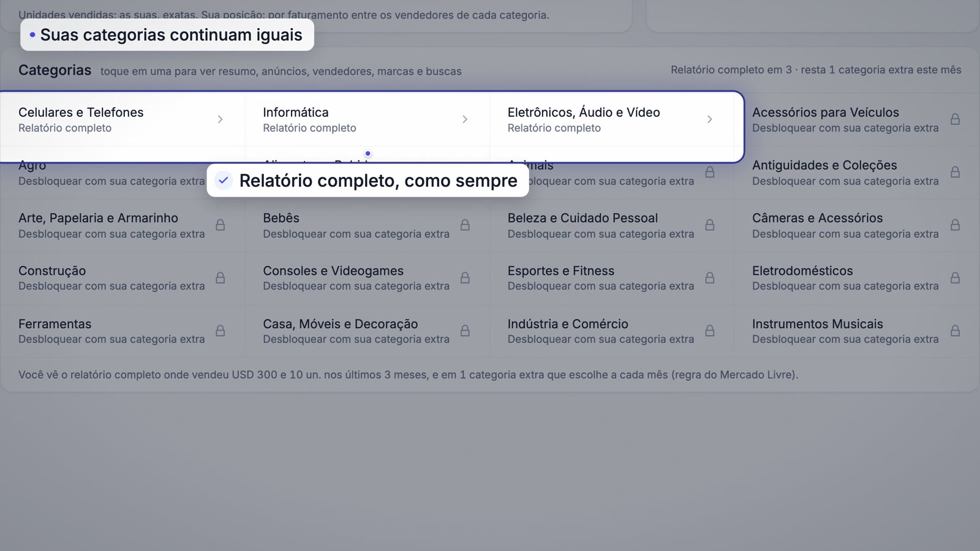Click 'Desbloquear com sua categoria extra' under Ferramentas

[111, 339]
